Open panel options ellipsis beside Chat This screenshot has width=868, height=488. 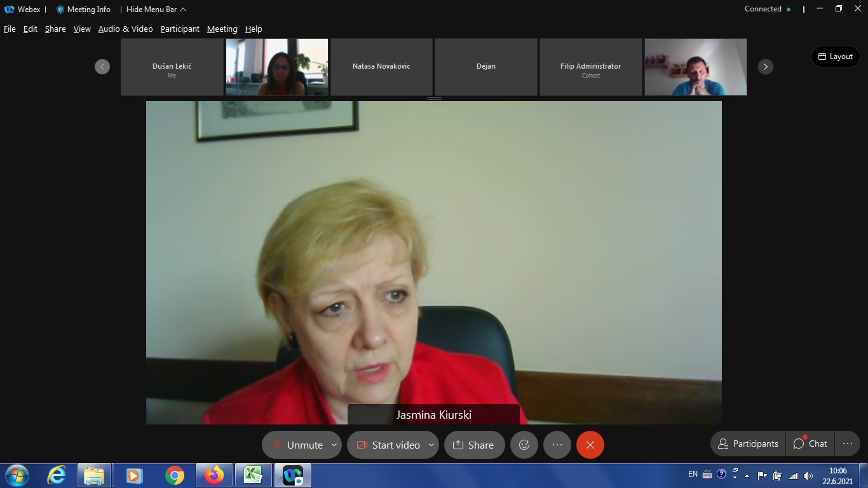848,444
